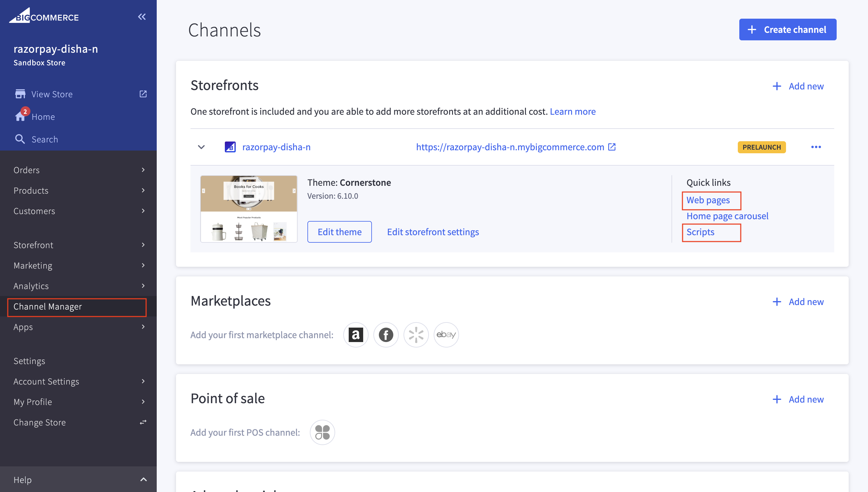Expand the Products menu
Screen dimensions: 868x492
(x=78, y=190)
